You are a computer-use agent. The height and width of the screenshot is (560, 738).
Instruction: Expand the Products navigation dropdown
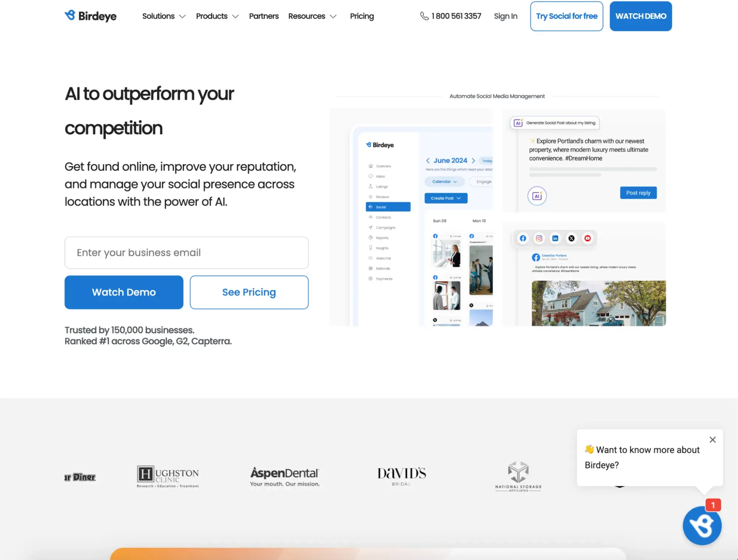pyautogui.click(x=216, y=16)
